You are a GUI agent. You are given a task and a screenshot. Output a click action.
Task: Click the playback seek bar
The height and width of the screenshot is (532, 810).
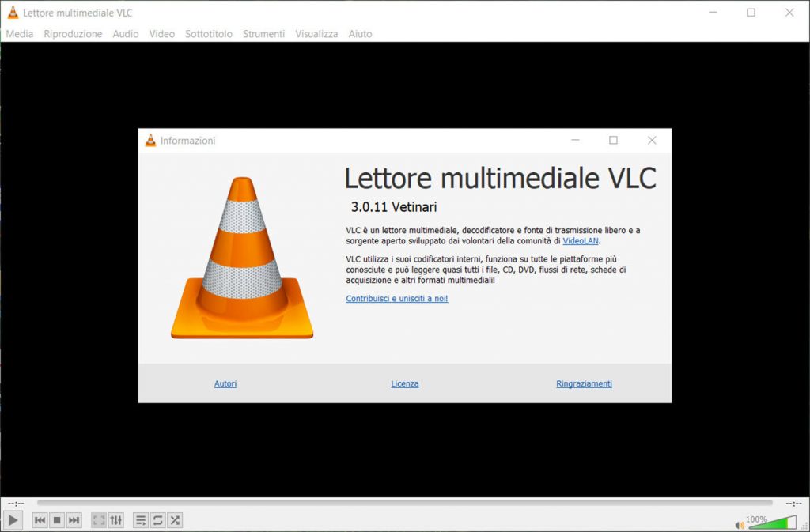point(404,503)
